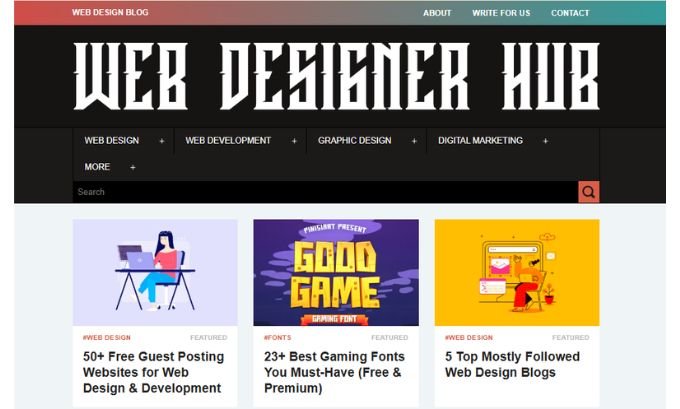
Task: Select the #FONTS category tag
Action: point(278,337)
